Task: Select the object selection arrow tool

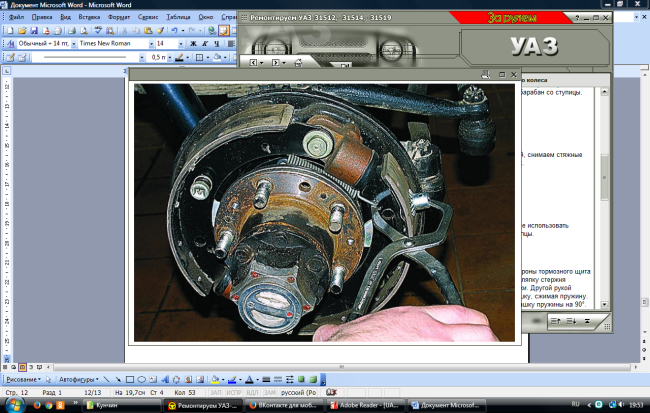Action: [x=49, y=379]
